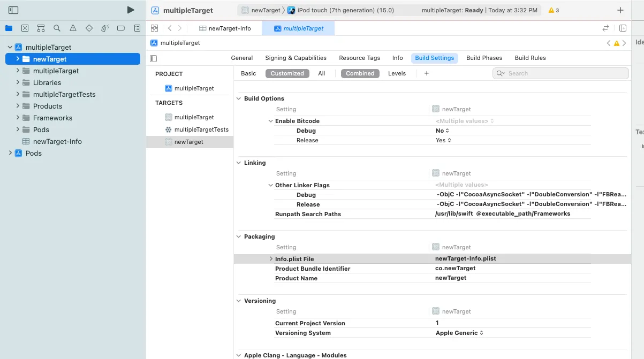Switch to newTarget-Info tab
This screenshot has width=644, height=359.
coord(224,28)
